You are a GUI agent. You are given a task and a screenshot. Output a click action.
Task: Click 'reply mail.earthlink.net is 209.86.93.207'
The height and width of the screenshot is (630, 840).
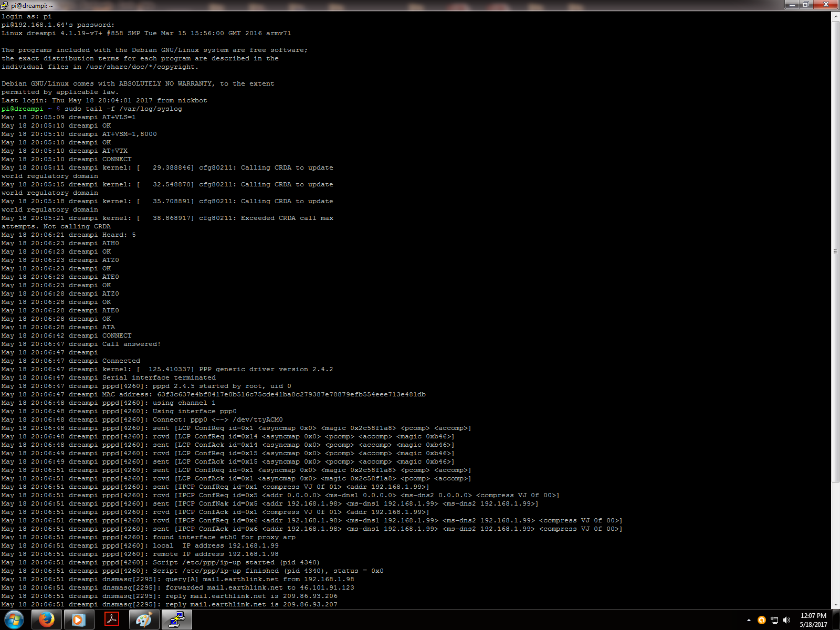pyautogui.click(x=251, y=604)
